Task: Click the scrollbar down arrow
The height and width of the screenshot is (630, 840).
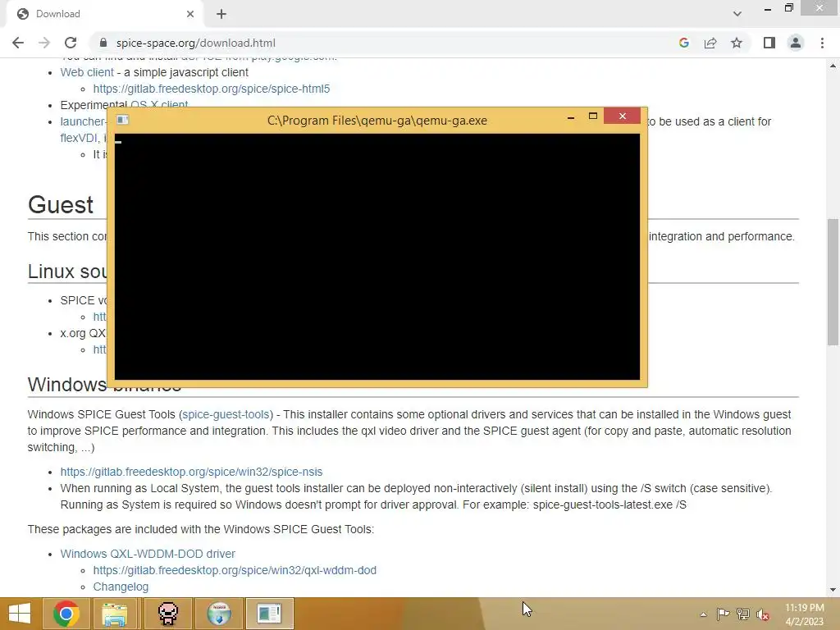Action: 833,590
